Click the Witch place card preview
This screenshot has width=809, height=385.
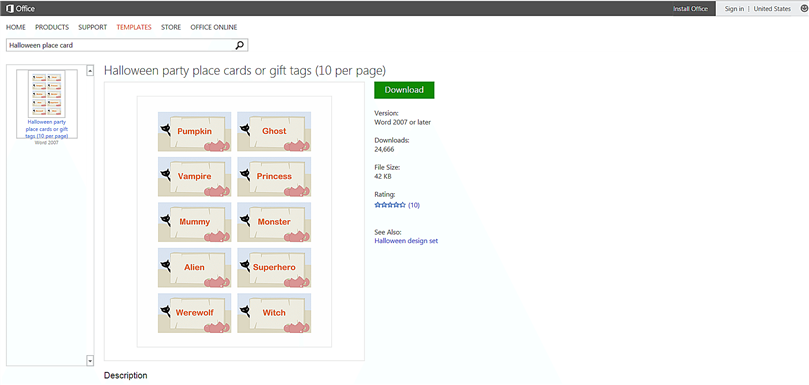(x=274, y=313)
